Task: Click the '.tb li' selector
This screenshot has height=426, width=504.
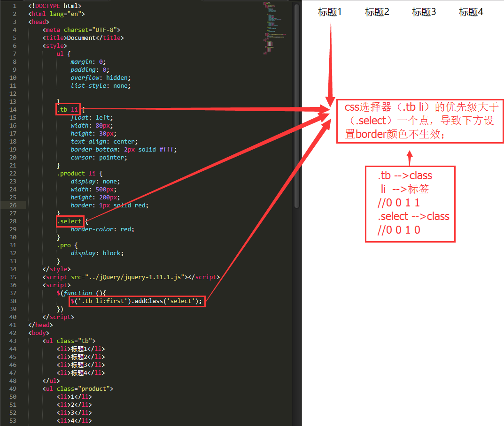Action: (x=68, y=109)
